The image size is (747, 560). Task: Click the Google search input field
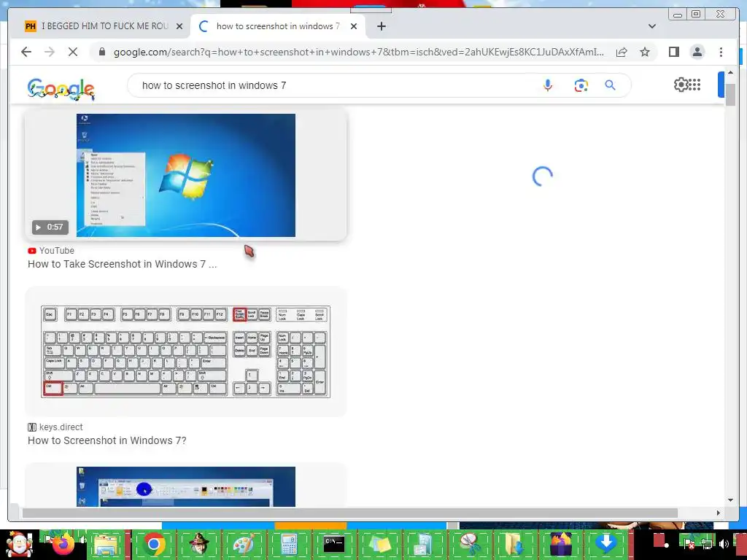tap(333, 85)
